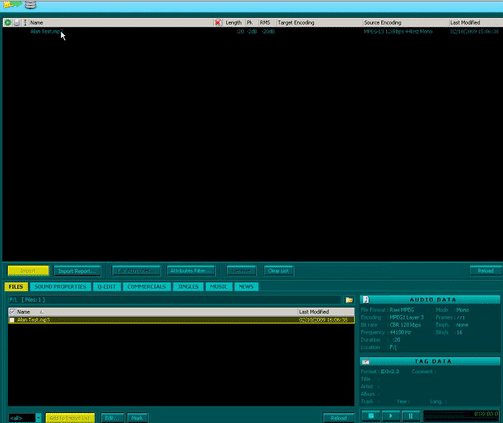Click the folder path field F:\
Screen dimensions: 503x423
coord(174,300)
